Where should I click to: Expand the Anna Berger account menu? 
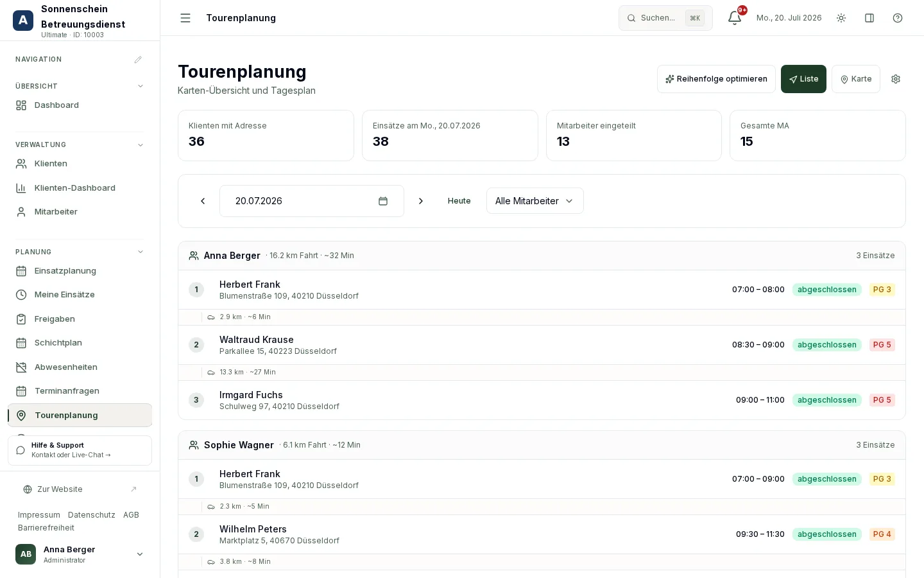click(x=80, y=554)
